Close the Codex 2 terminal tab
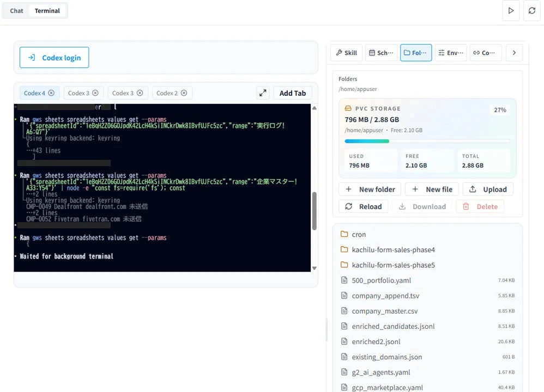Screen dimensions: 544x392 tap(185, 93)
